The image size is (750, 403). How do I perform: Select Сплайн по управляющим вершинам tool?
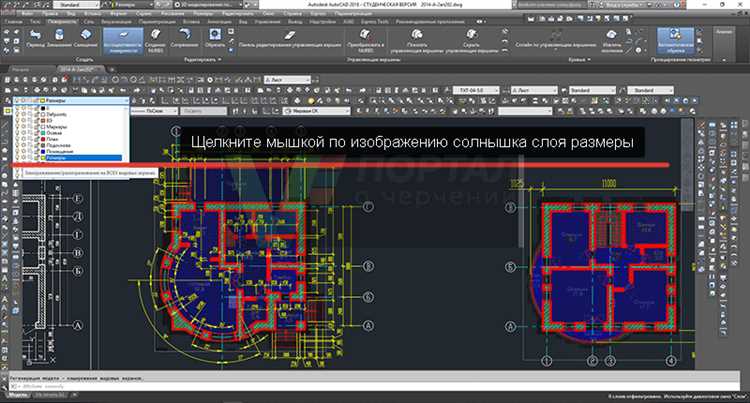click(x=555, y=38)
